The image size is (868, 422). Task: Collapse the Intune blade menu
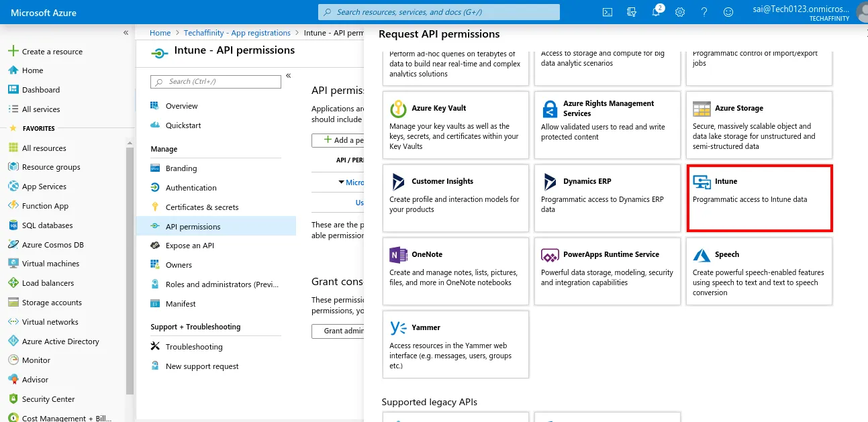pos(288,76)
